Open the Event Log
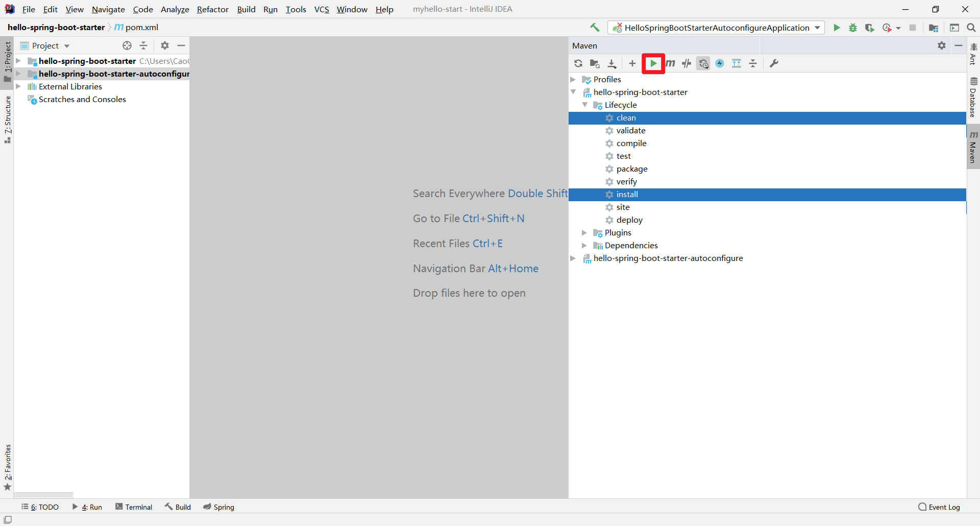Viewport: 980px width, 526px height. click(939, 507)
